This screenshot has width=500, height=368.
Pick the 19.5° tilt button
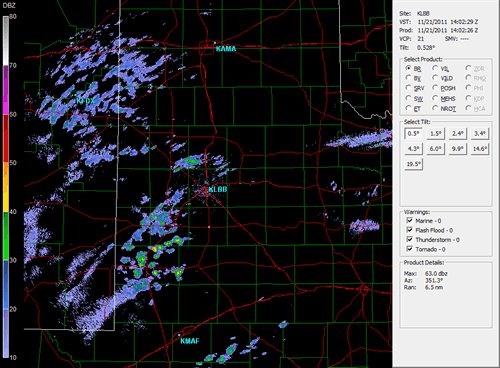point(413,164)
